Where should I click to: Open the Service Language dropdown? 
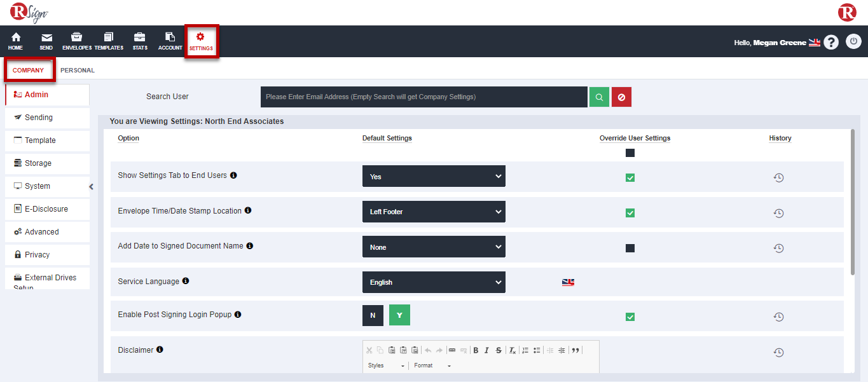pos(434,282)
